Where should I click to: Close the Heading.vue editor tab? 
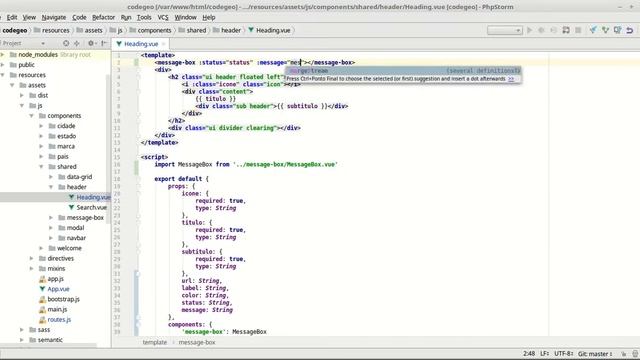click(164, 44)
